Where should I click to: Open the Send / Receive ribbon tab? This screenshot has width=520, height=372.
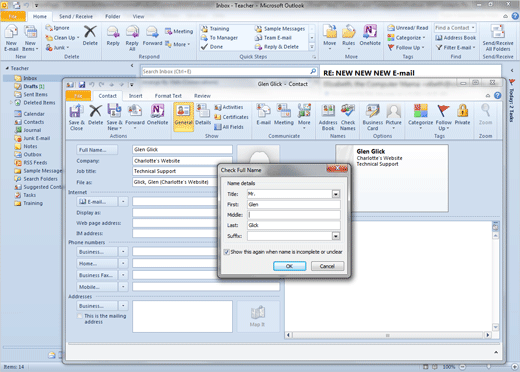tap(76, 16)
